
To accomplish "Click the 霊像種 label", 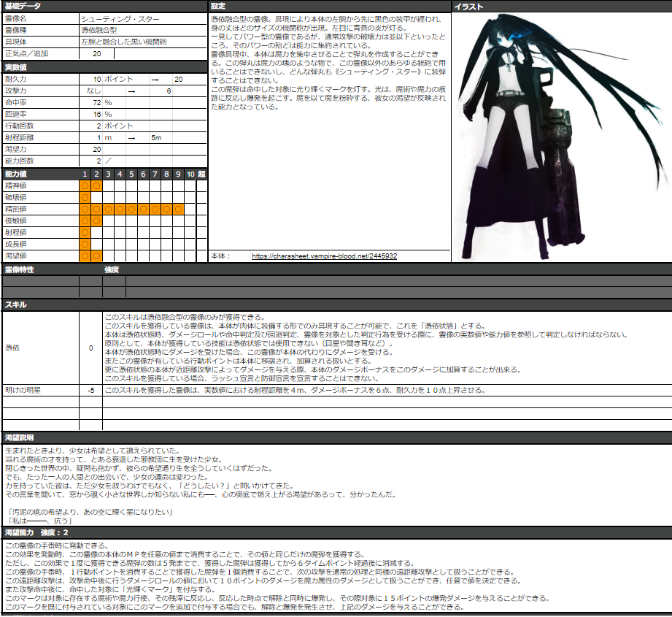I will [x=15, y=31].
